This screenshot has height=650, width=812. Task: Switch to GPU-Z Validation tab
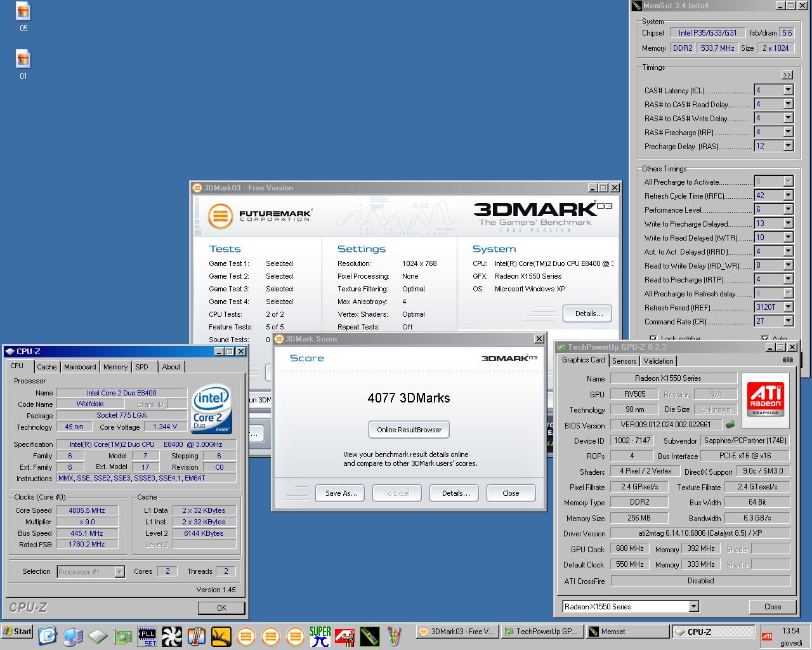click(x=658, y=361)
